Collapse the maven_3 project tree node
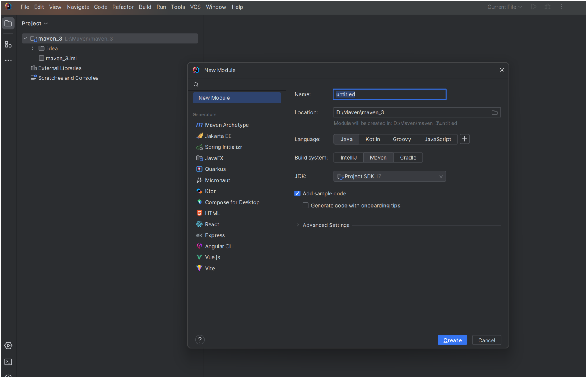The height and width of the screenshot is (377, 588). [x=25, y=39]
